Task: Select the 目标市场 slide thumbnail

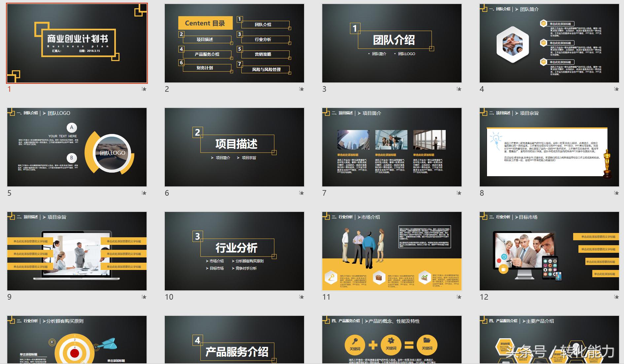Action: (549, 251)
